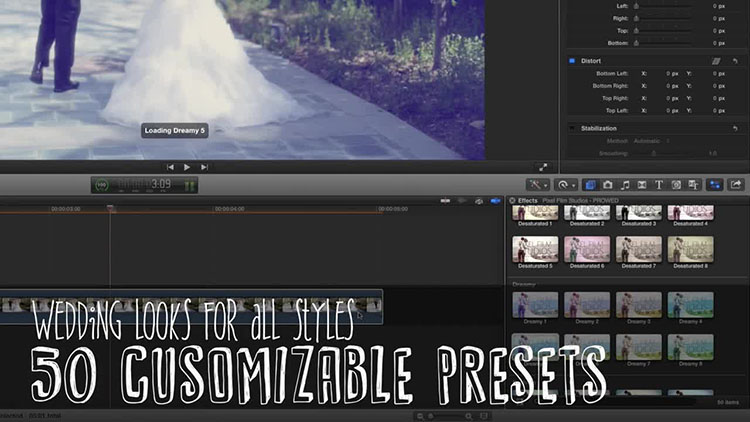Screen dimensions: 750x422
Task: Click the Top Left Y value field
Action: (718, 111)
